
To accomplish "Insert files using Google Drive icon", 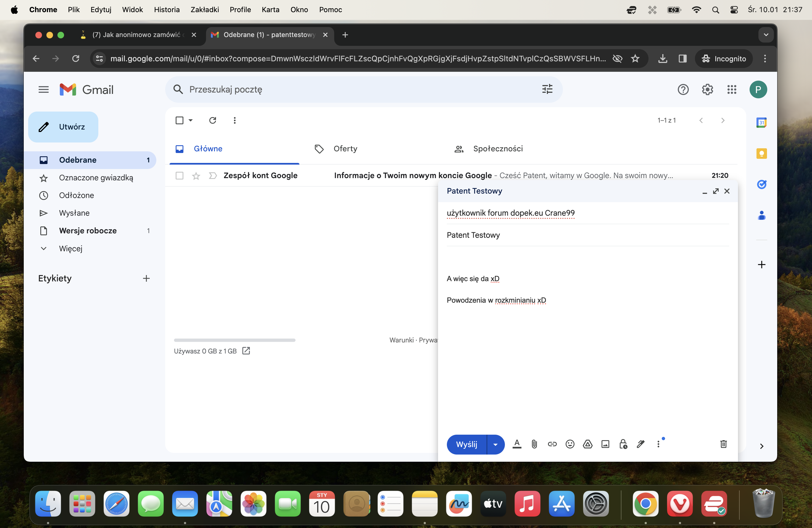I will coord(587,444).
